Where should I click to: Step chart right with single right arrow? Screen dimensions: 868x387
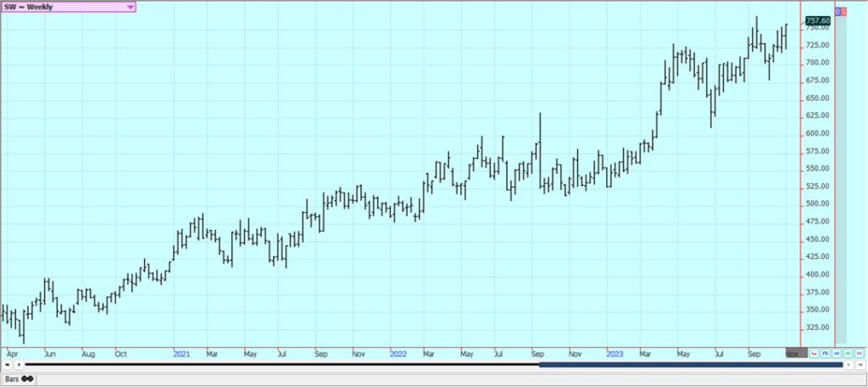849,365
